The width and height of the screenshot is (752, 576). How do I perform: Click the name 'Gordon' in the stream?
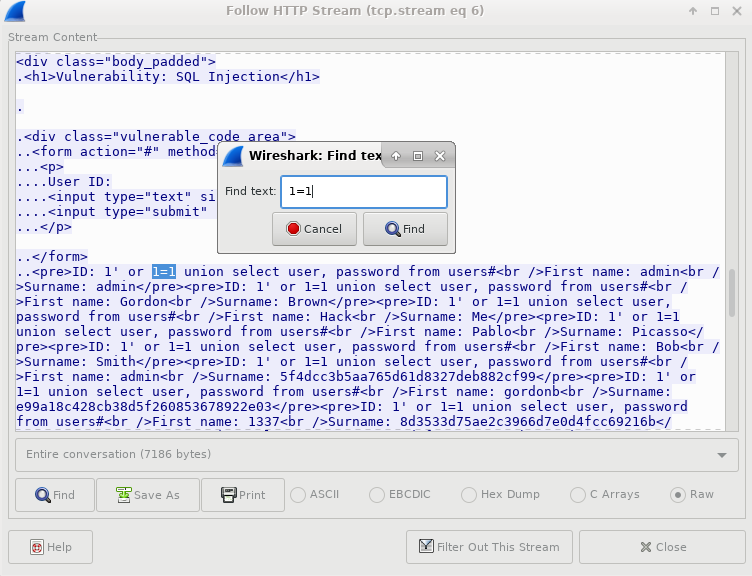coord(144,302)
